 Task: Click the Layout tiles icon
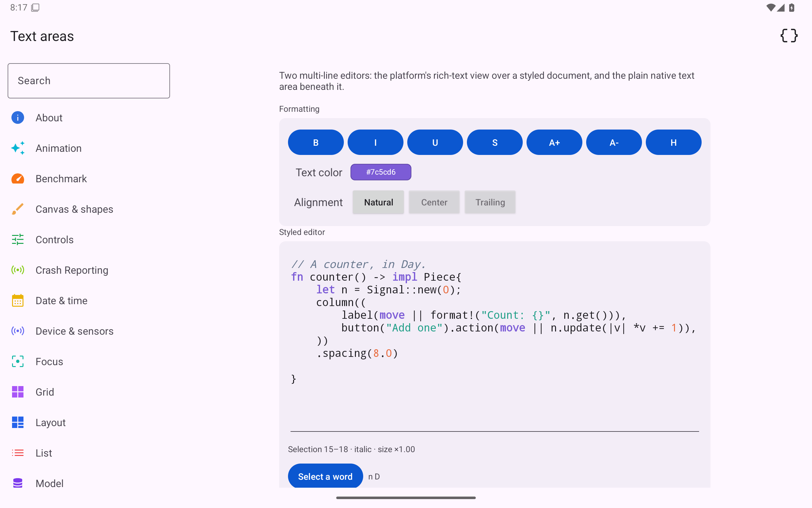(18, 422)
